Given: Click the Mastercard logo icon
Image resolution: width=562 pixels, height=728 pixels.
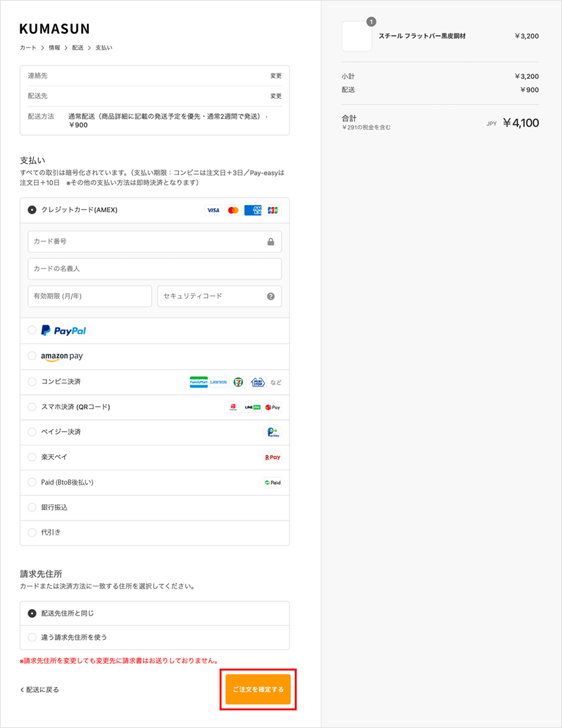Looking at the screenshot, I should (x=233, y=210).
